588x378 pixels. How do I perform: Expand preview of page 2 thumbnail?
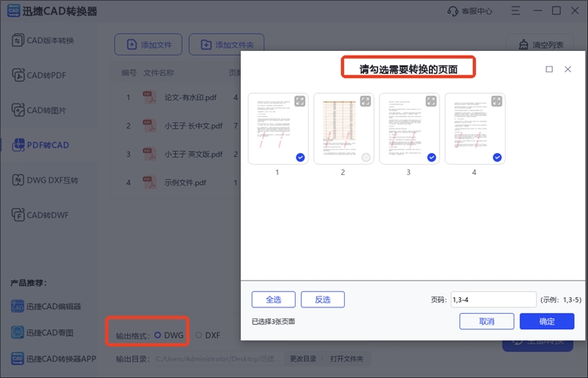coord(365,101)
